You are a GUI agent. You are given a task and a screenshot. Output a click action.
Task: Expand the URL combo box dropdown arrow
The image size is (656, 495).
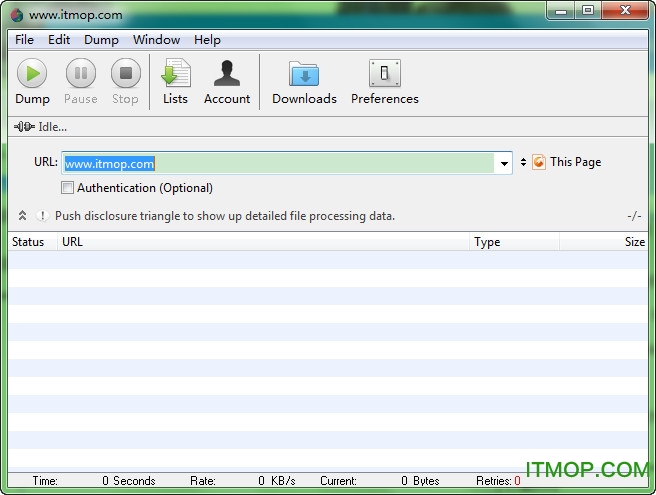point(504,163)
